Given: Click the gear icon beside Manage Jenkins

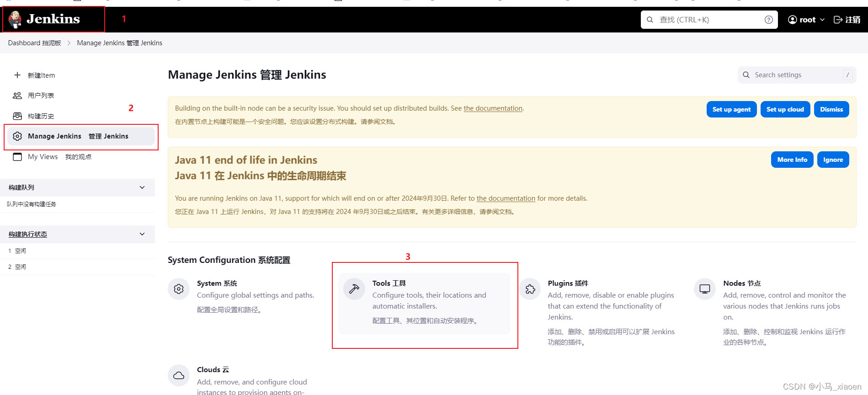Looking at the screenshot, I should (x=17, y=136).
